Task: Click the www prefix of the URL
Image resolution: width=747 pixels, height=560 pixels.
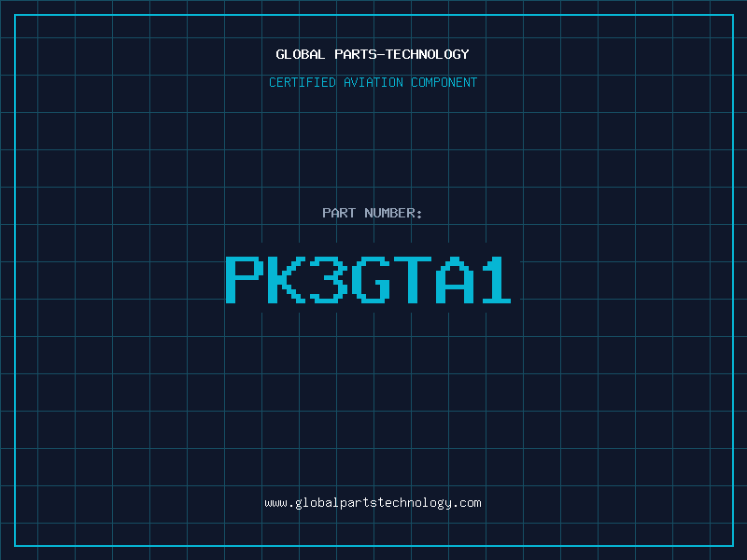Action: point(276,504)
